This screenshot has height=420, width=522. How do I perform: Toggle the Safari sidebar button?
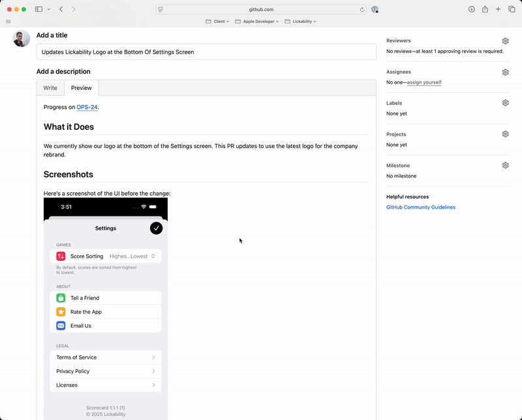tap(38, 9)
